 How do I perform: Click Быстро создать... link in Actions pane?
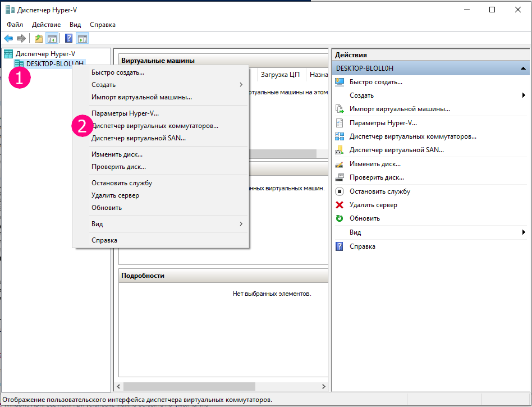pyautogui.click(x=376, y=82)
